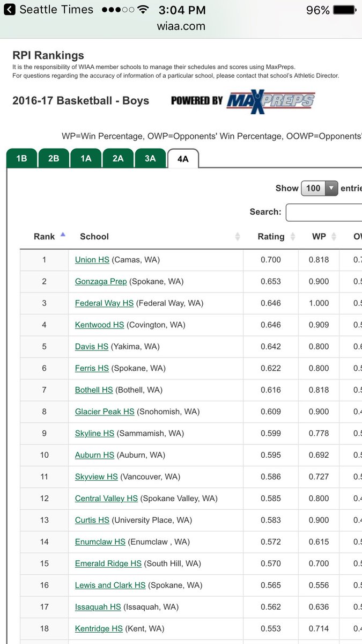Image resolution: width=362 pixels, height=644 pixels.
Task: Open the Show entries dropdown
Action: (320, 188)
